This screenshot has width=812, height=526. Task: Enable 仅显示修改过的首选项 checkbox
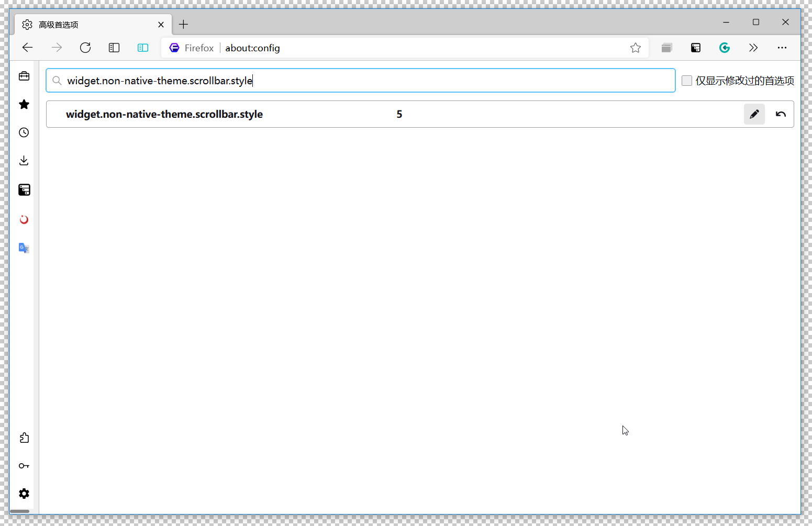click(686, 80)
